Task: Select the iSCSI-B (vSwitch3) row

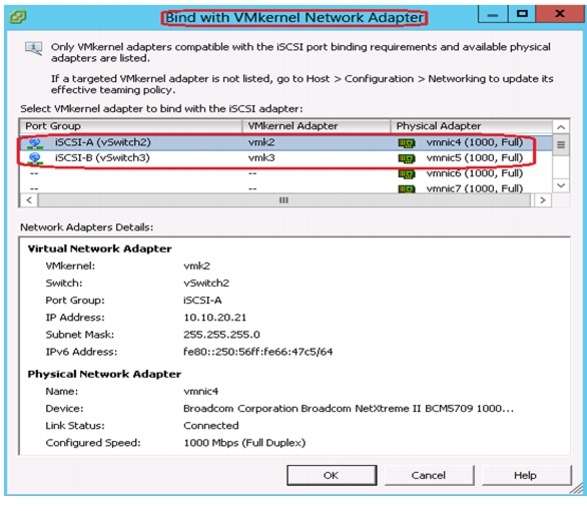Action: [x=286, y=158]
